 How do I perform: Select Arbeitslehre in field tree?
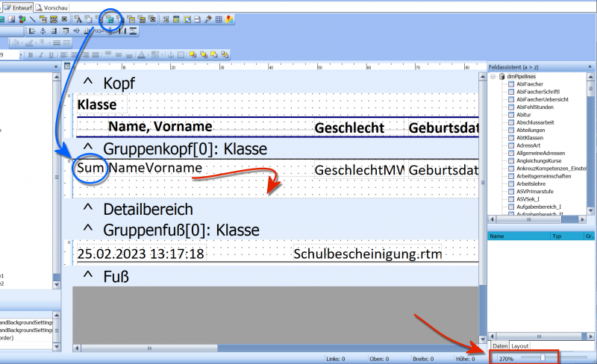(x=531, y=183)
